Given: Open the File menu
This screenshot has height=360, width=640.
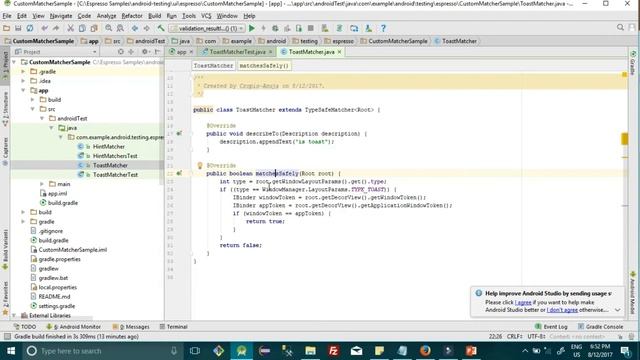Looking at the screenshot, I should coord(7,16).
